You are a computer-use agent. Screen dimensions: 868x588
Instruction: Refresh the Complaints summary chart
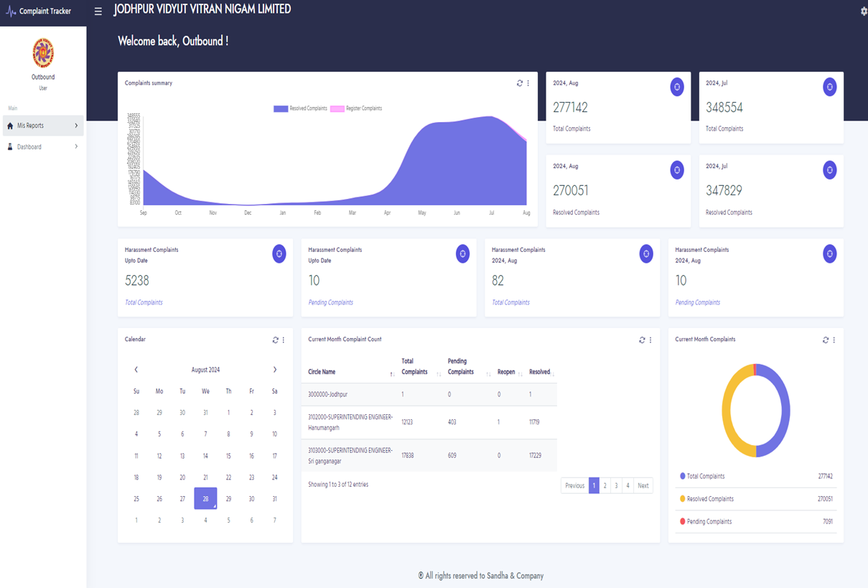point(520,83)
